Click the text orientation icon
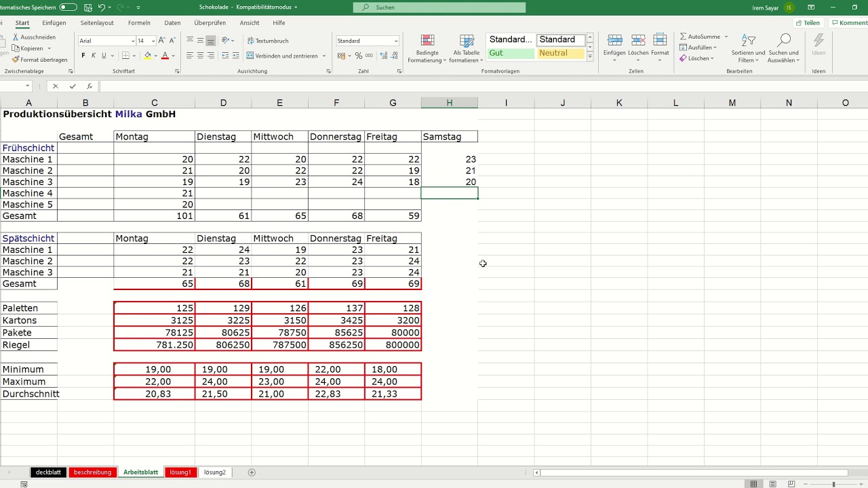Screen dimensions: 868x488 pyautogui.click(x=225, y=41)
